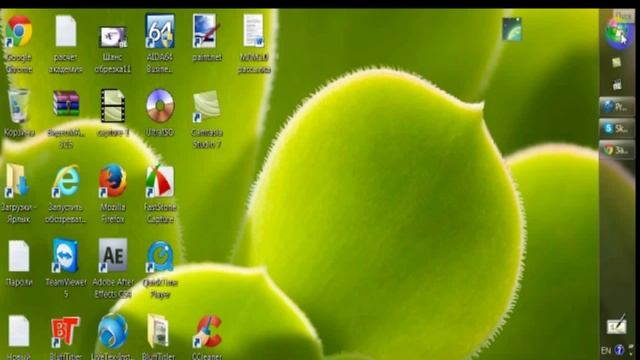
Task: Click the EN language indicator
Action: tap(606, 351)
